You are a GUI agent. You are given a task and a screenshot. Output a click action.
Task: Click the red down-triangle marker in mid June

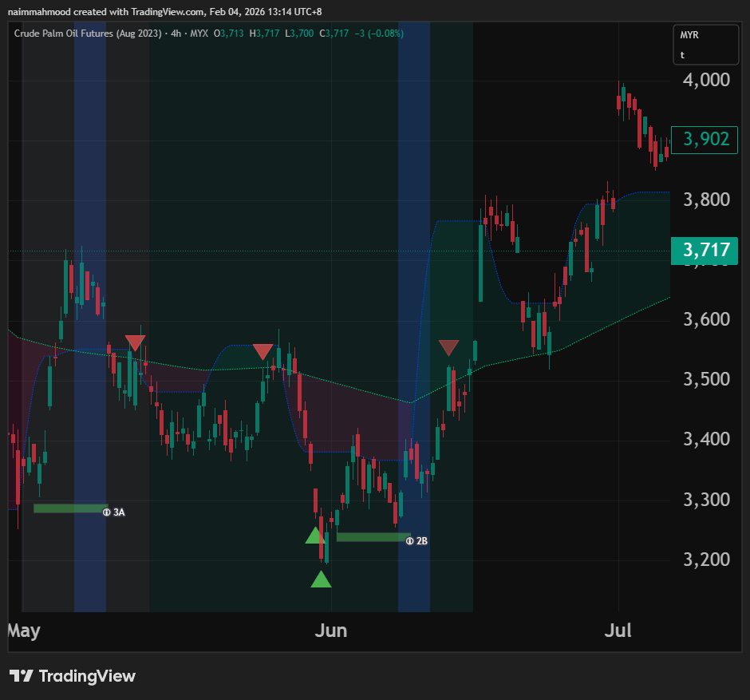(x=449, y=347)
